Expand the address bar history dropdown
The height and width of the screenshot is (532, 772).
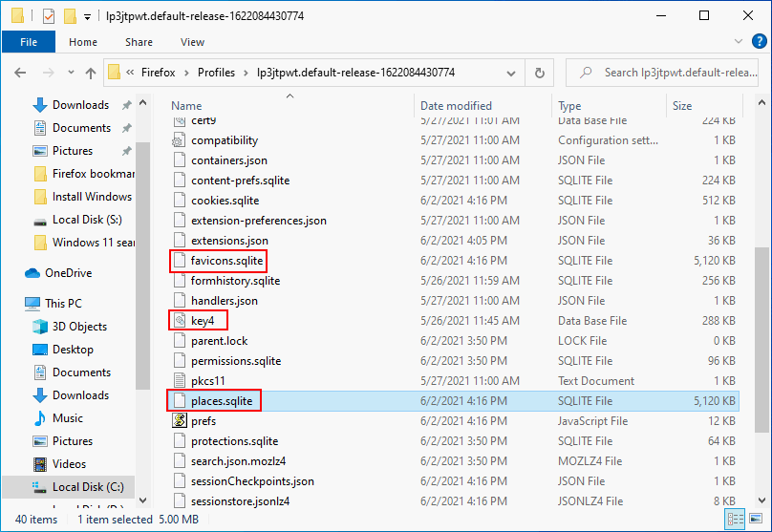[511, 74]
